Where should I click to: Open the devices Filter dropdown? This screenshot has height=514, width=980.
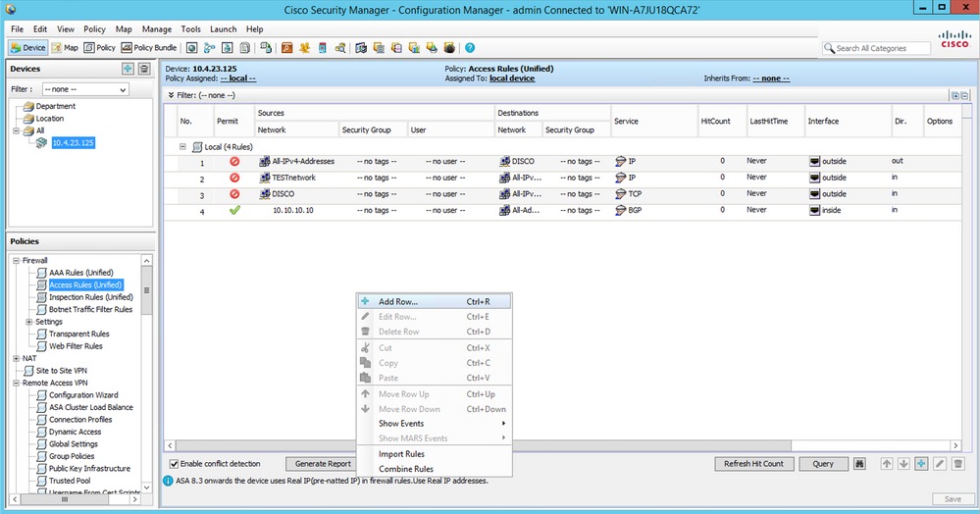[85, 89]
